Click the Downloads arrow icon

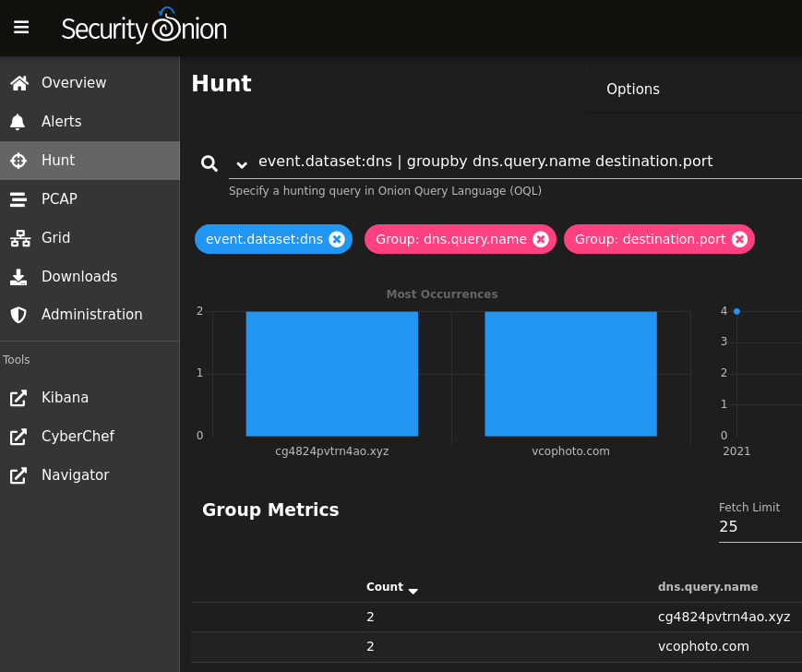(18, 277)
